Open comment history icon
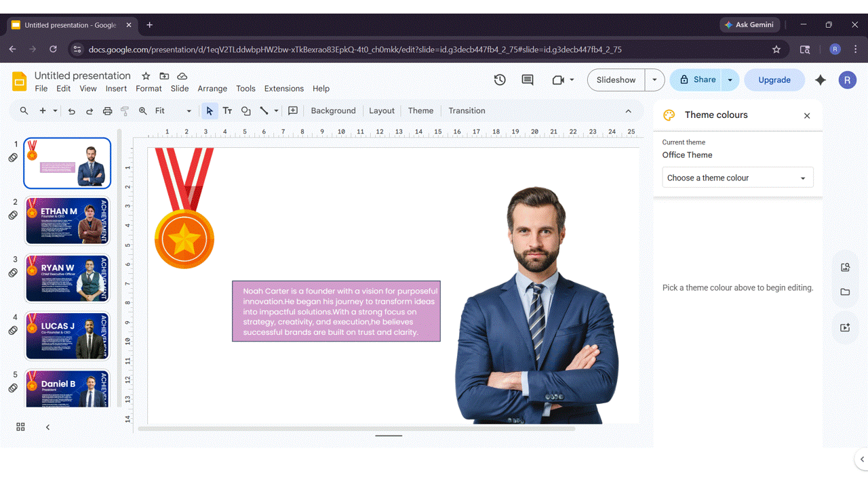868x488 pixels. (527, 79)
